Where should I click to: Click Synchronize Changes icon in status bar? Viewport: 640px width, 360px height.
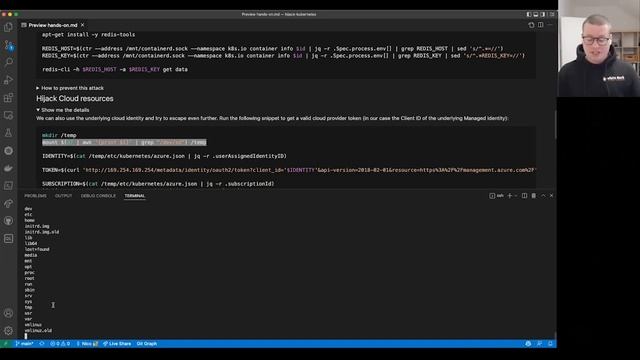[x=42, y=344]
